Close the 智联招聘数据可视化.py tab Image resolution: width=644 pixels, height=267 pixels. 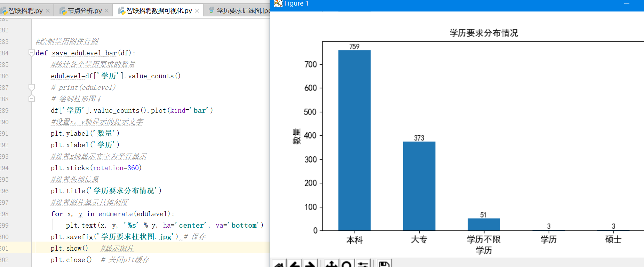197,11
